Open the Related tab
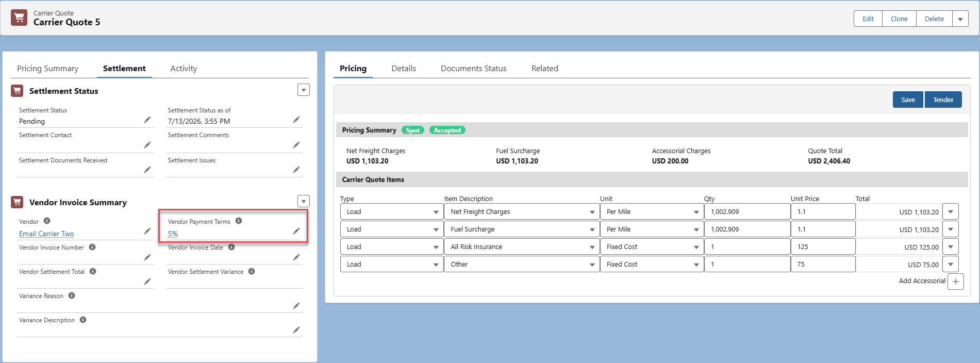The height and width of the screenshot is (363, 980). (x=545, y=69)
